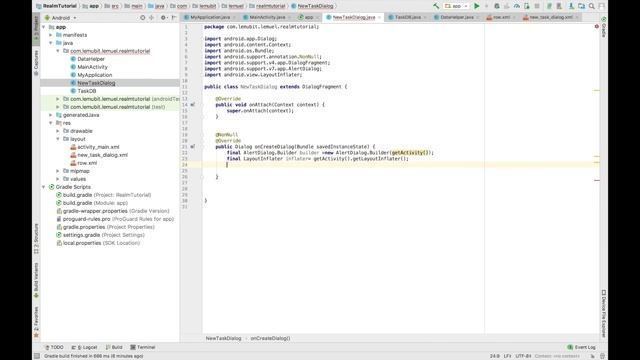Screen dimensions: 640x360
Task: Open the Gradle side tool window
Action: [604, 27]
